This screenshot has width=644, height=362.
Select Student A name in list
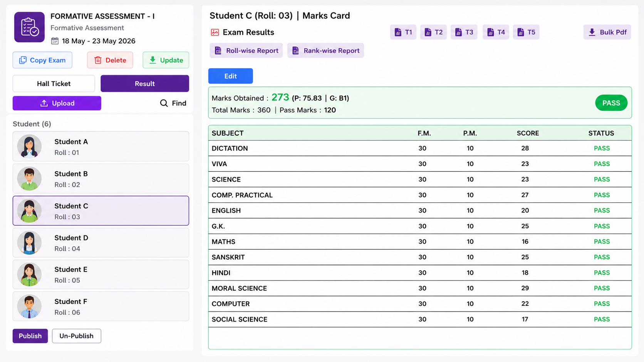[x=71, y=142]
